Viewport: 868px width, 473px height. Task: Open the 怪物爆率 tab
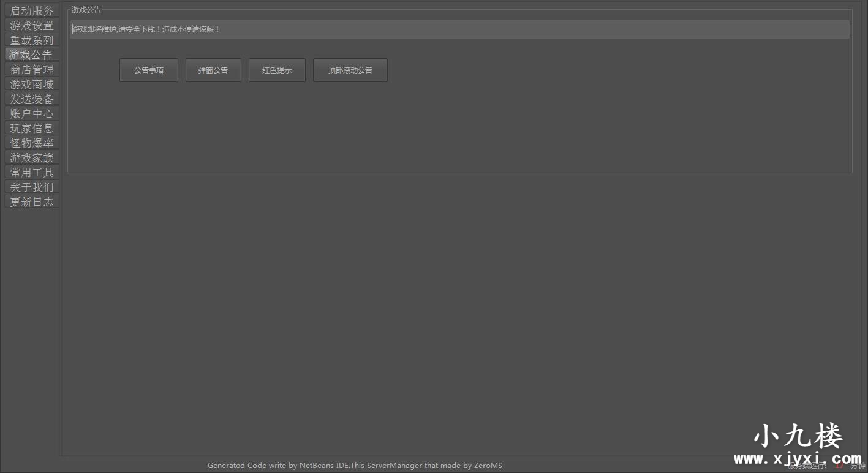coord(32,143)
